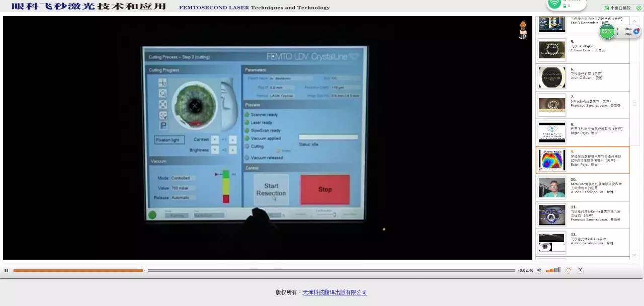
Task: Open the colorful thumbnail of video 9
Action: pos(552,160)
